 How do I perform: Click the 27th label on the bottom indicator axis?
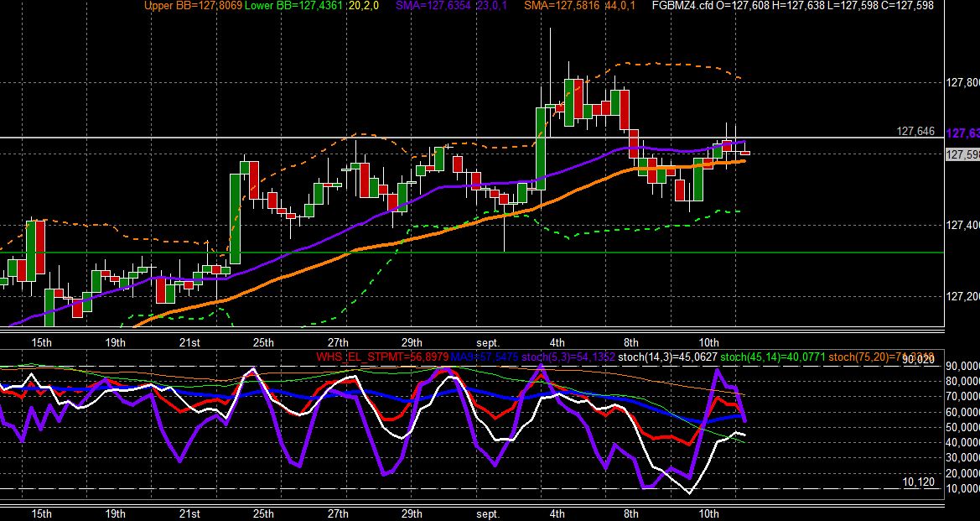tap(338, 514)
